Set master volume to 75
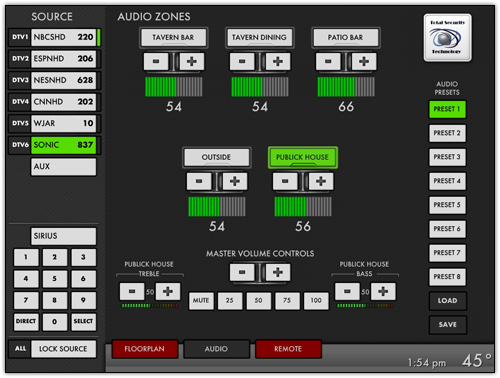Viewport: 500px width, 378px height. [287, 301]
